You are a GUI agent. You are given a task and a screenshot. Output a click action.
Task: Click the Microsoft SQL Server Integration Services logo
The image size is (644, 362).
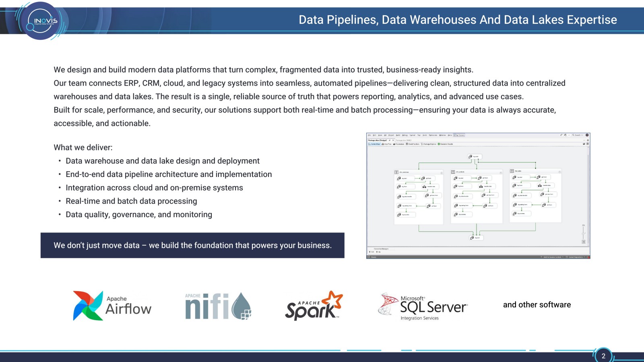click(x=423, y=306)
